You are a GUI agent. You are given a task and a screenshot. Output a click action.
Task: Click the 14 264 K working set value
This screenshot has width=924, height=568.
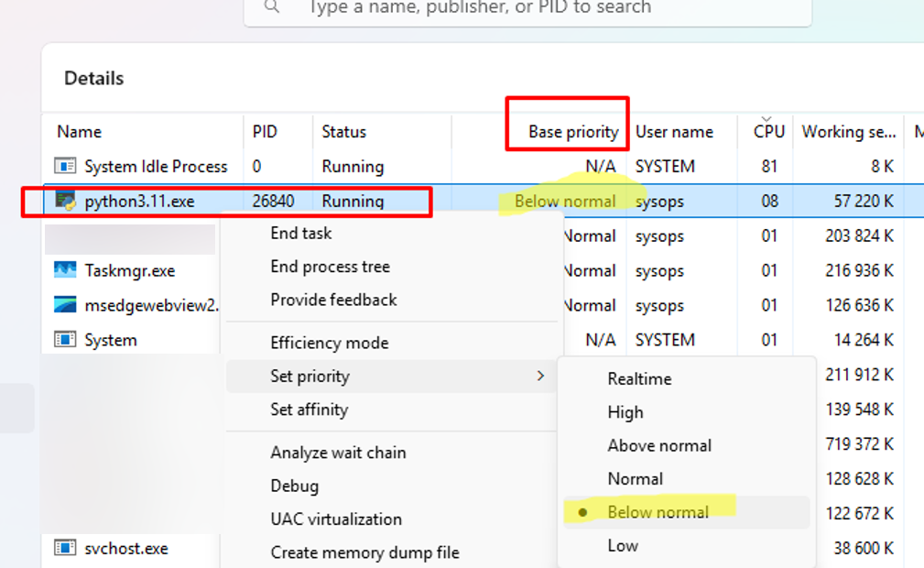coord(864,340)
